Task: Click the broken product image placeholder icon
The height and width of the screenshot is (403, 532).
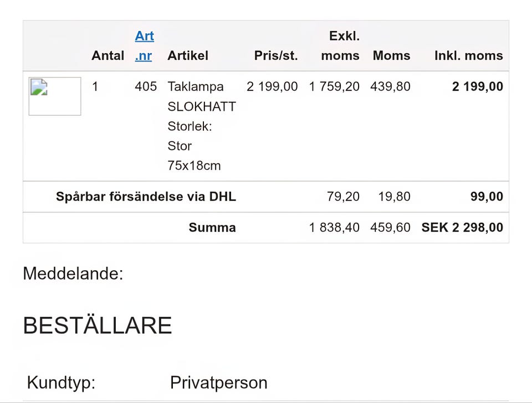Action: point(39,87)
